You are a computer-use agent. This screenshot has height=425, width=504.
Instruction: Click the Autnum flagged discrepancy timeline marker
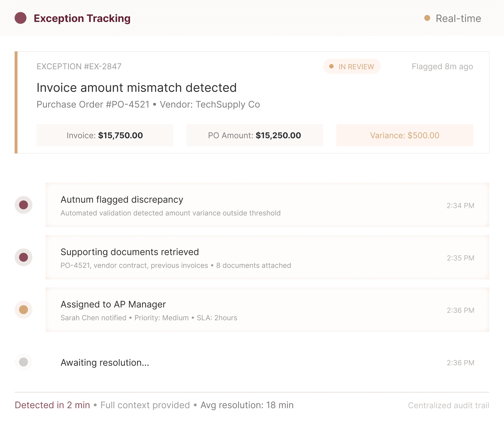tap(23, 205)
